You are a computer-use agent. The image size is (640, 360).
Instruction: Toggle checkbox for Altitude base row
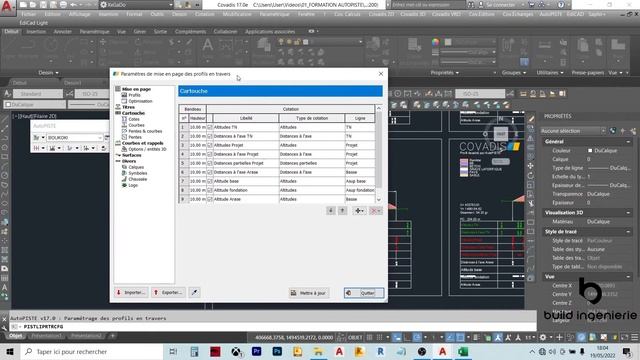pos(210,181)
